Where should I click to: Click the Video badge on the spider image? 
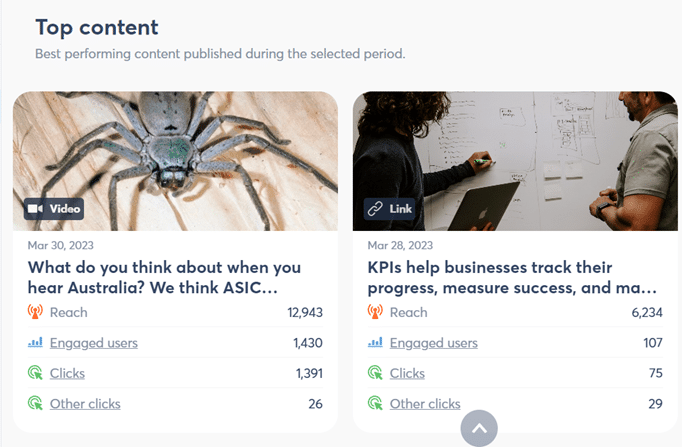[54, 208]
